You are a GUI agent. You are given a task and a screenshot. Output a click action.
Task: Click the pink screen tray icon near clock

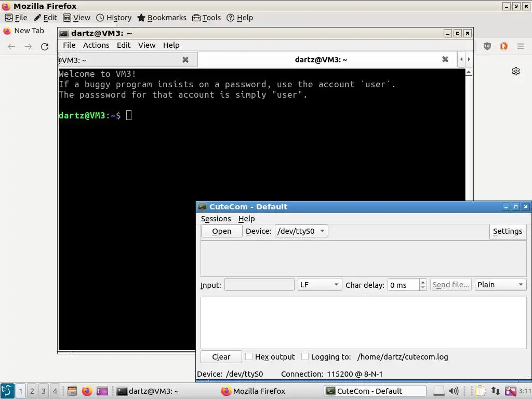(510, 391)
